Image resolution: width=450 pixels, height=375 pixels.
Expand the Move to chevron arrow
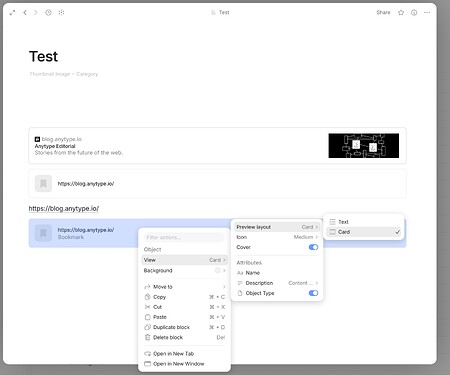tap(224, 287)
